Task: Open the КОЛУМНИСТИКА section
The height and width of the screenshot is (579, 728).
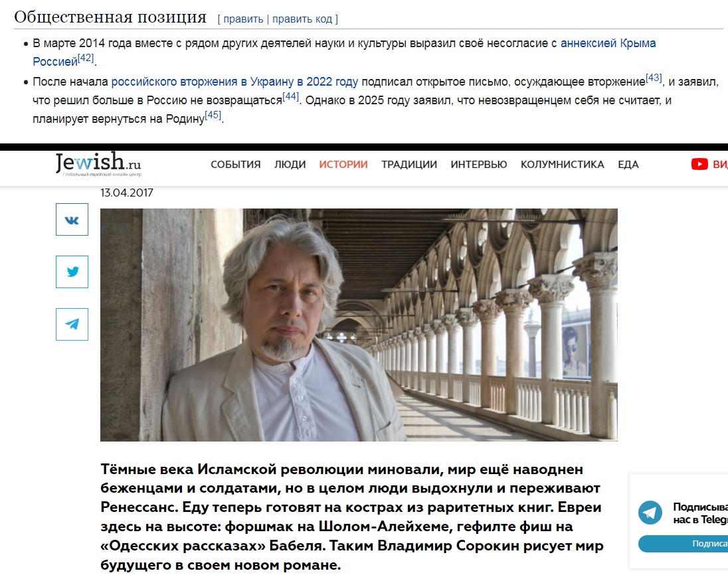Action: [x=562, y=164]
